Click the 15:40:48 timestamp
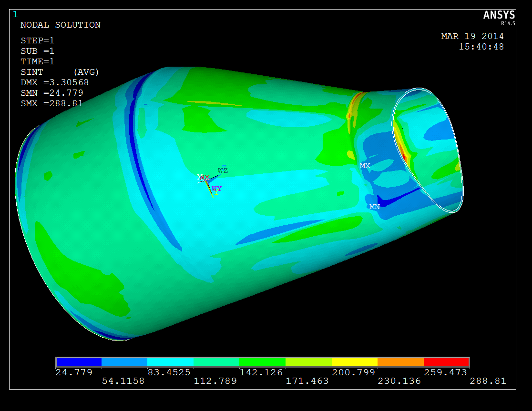532x411 pixels. tap(481, 47)
